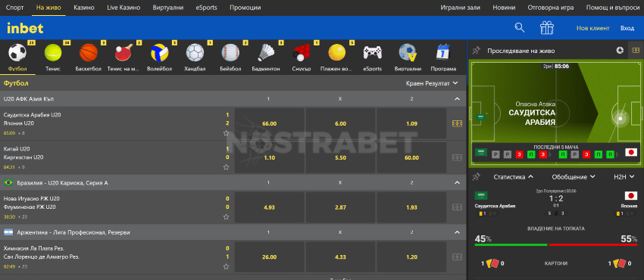Pick draw odds 2.87
This screenshot has width=644, height=280.
pyautogui.click(x=340, y=207)
